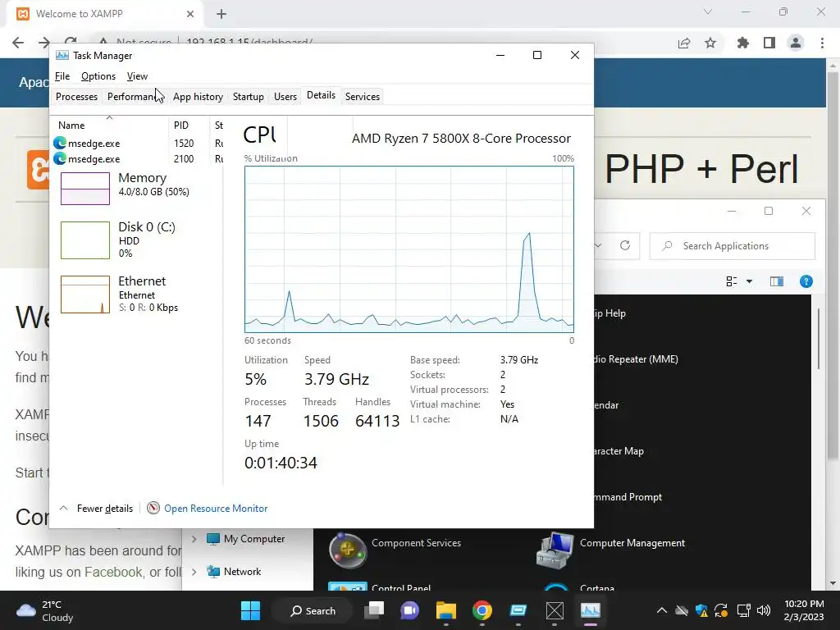Open the browser profile avatar
840x630 pixels.
(x=796, y=43)
